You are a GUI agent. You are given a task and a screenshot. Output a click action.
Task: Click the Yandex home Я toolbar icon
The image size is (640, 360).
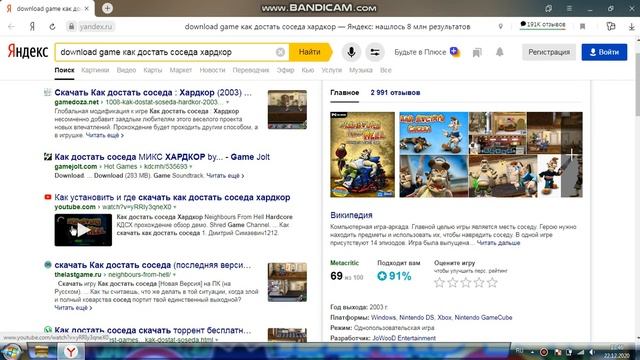coord(32,27)
